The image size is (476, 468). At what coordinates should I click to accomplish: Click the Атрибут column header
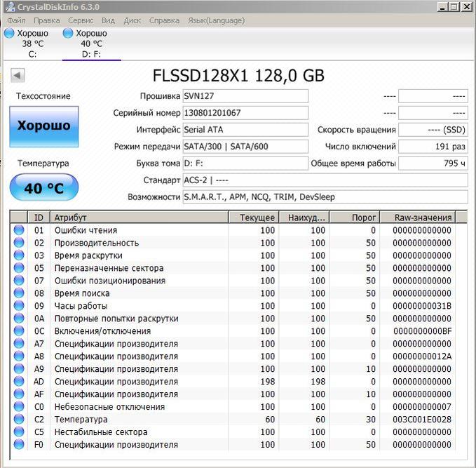139,218
